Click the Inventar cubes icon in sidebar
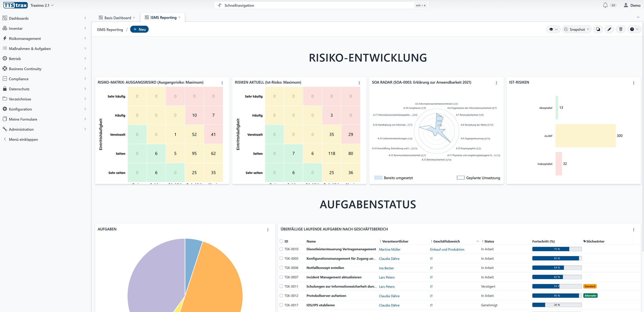644x312 pixels. tap(5, 28)
